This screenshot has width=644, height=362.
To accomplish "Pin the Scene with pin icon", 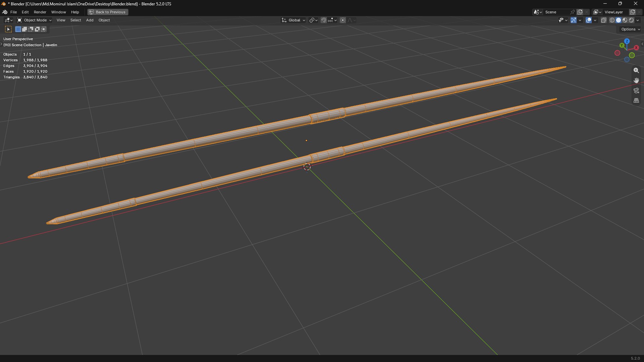I will click(573, 12).
